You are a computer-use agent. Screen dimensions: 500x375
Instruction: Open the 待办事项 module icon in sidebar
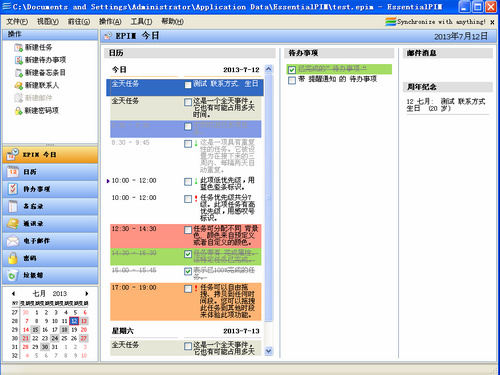click(x=13, y=189)
